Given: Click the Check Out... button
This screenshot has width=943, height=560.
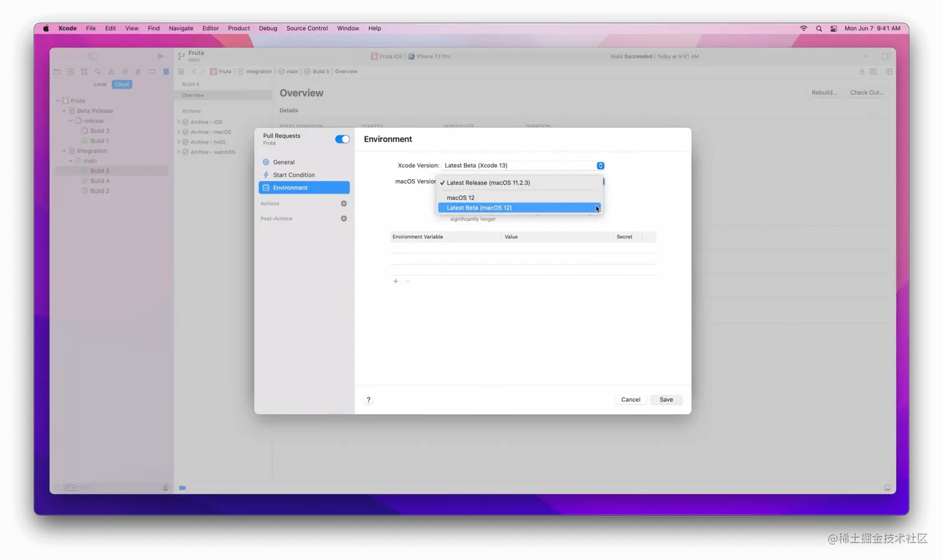Looking at the screenshot, I should click(867, 93).
